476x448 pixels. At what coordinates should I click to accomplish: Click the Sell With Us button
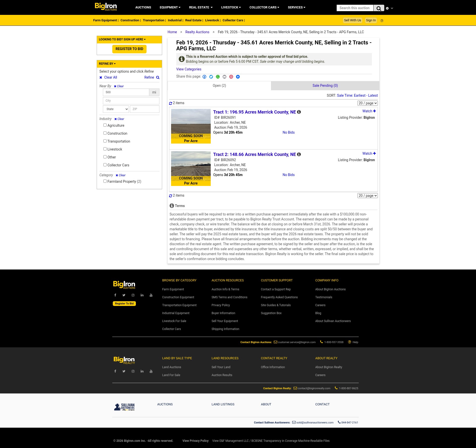352,20
